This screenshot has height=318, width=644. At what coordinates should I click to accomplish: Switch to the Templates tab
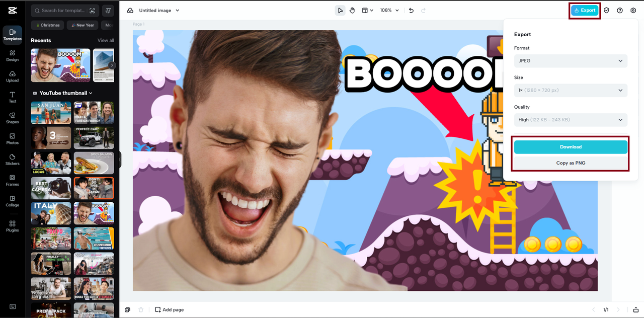point(13,35)
